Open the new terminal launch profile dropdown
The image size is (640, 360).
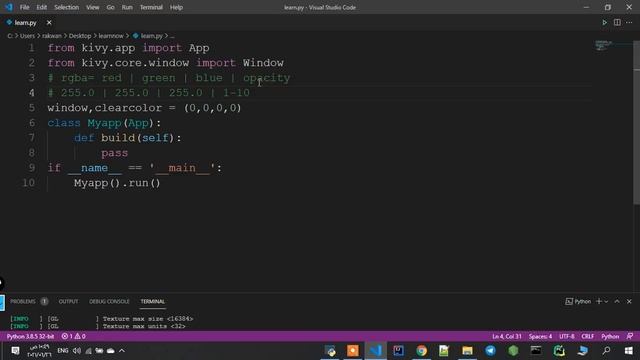(606, 302)
